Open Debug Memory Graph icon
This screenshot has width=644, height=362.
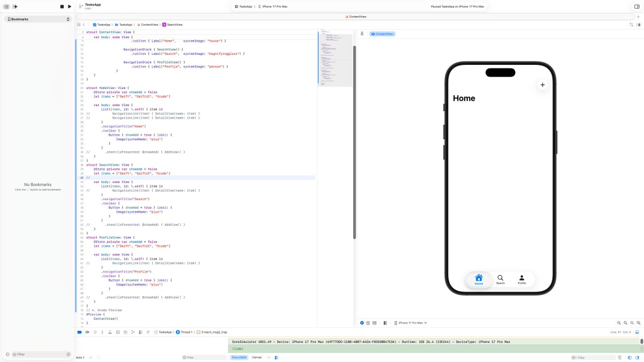tap(125, 332)
